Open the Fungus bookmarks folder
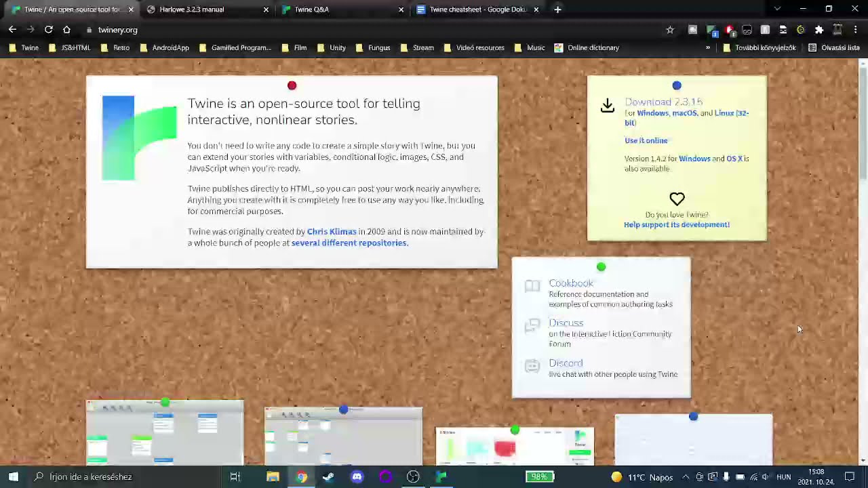The image size is (868, 488). pos(372,47)
